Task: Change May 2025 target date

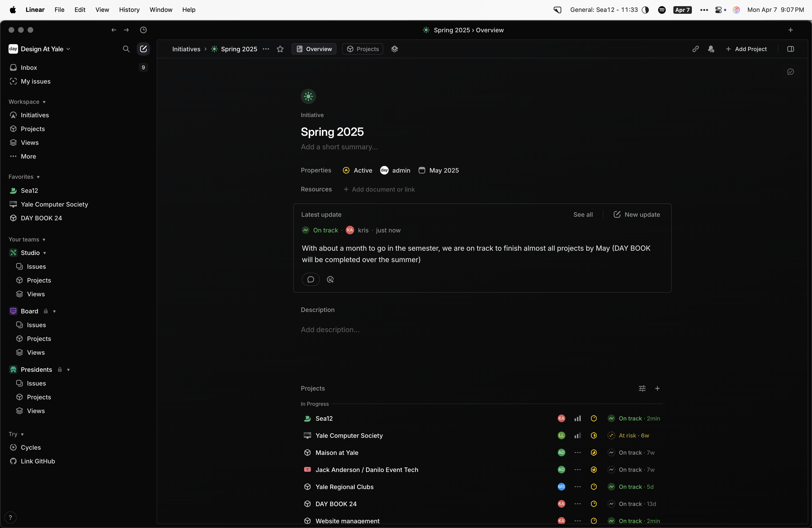Action: (x=439, y=170)
